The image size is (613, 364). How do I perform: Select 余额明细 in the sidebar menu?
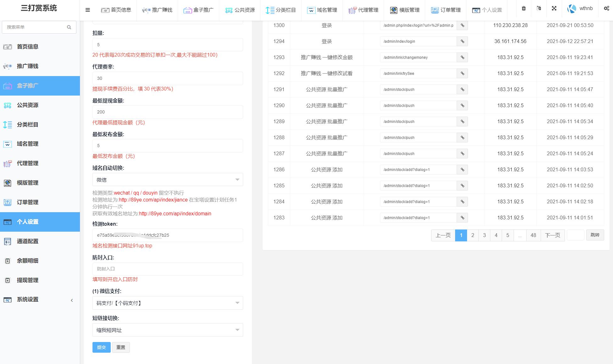coord(28,261)
